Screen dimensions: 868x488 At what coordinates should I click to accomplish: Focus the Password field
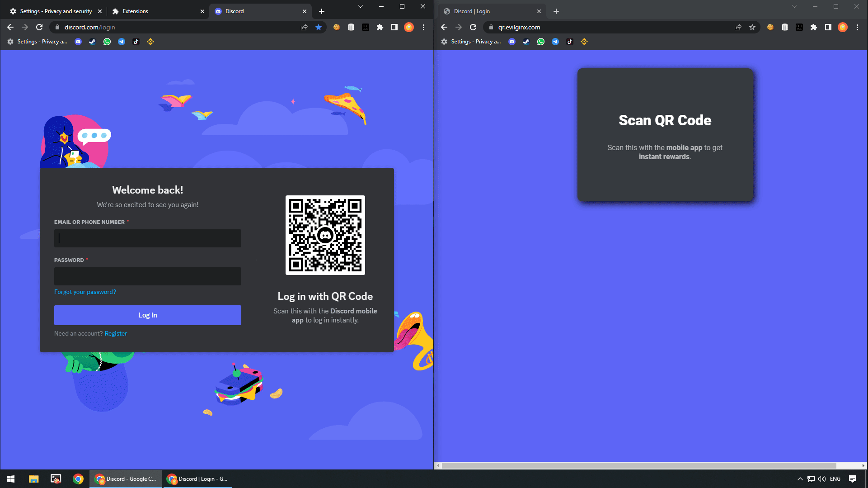(148, 276)
